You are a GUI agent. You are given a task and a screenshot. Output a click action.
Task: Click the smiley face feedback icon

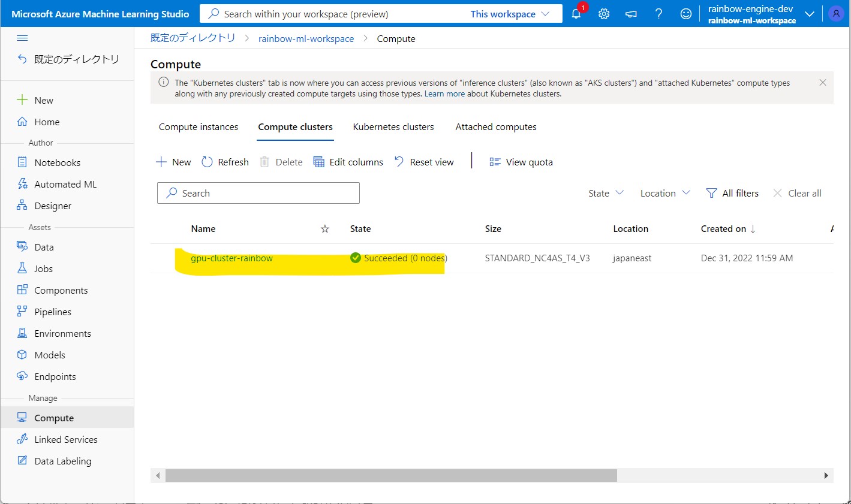click(x=686, y=14)
